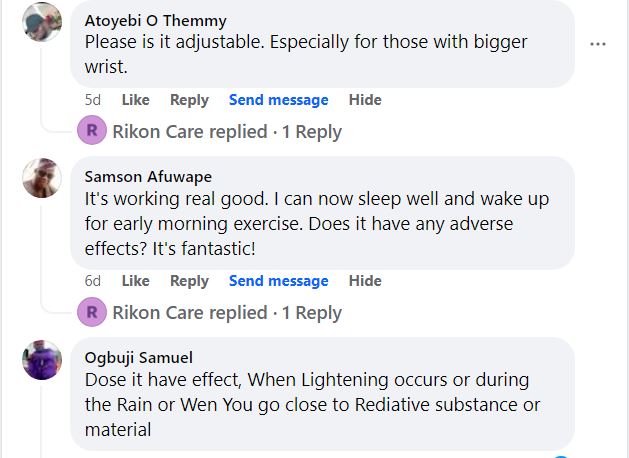Viewport: 629px width, 458px height.
Task: Open Ogbuji Samuel's profile avatar
Action: [42, 360]
